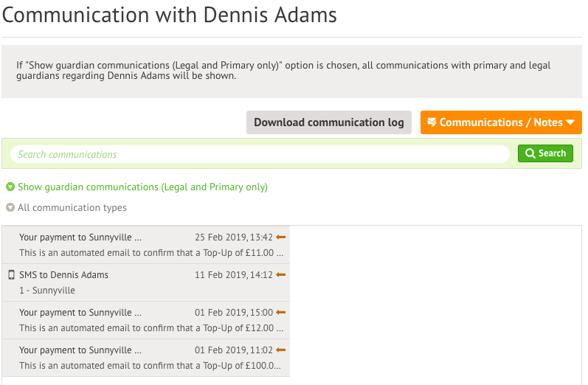Open the Communications / Notes dropdown caret

tap(570, 123)
